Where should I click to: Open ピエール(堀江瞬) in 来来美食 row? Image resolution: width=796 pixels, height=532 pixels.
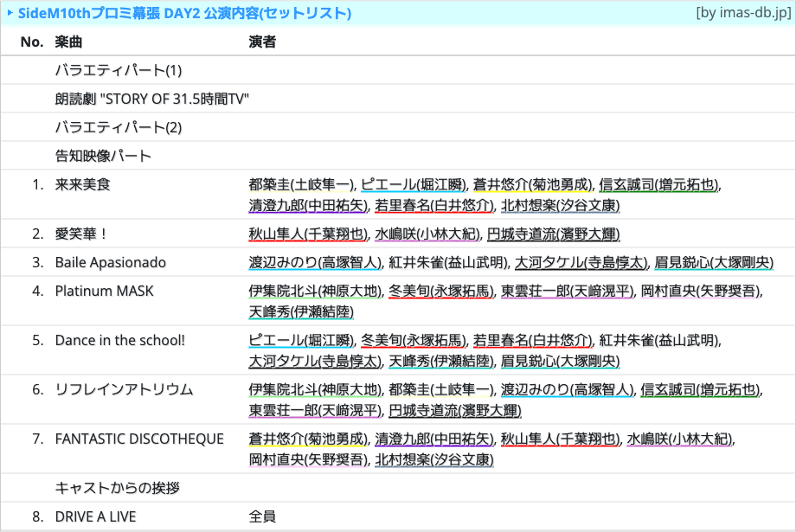(414, 185)
